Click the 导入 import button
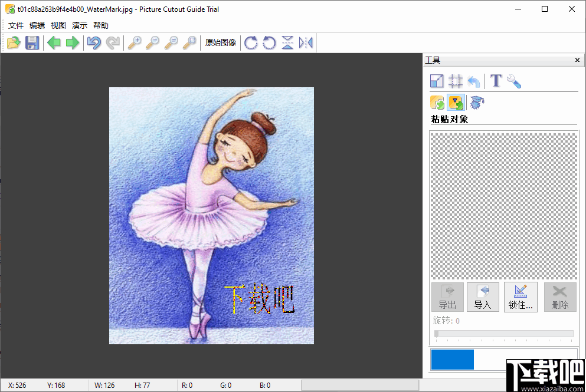The width and height of the screenshot is (586, 392). (483, 297)
